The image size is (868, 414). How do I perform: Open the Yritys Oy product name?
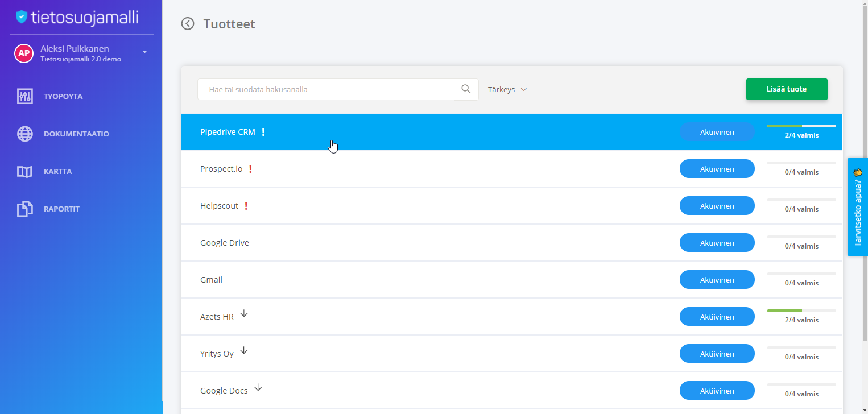(x=217, y=354)
